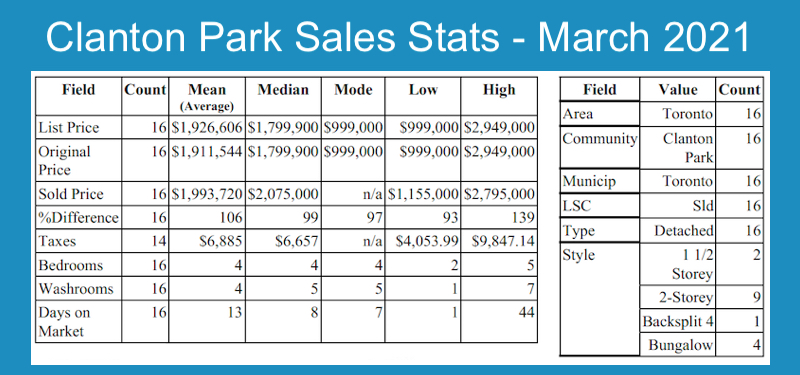Select the Community field cell
Viewport: 800px width, 375px height.
(599, 147)
